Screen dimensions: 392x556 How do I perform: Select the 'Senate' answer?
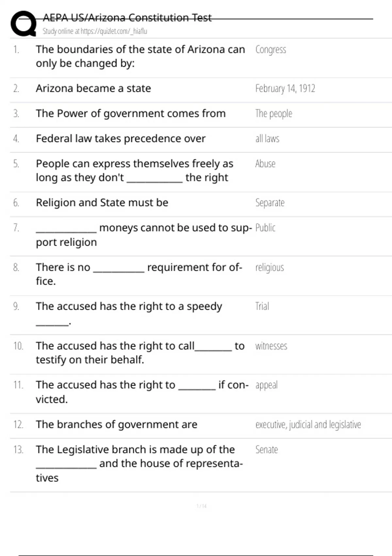tap(267, 450)
